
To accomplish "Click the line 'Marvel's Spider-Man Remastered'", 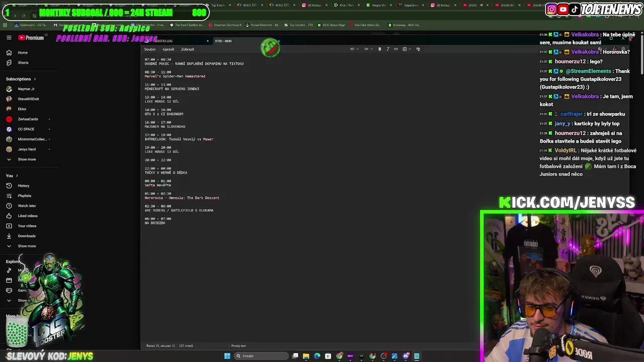I will click(x=175, y=76).
